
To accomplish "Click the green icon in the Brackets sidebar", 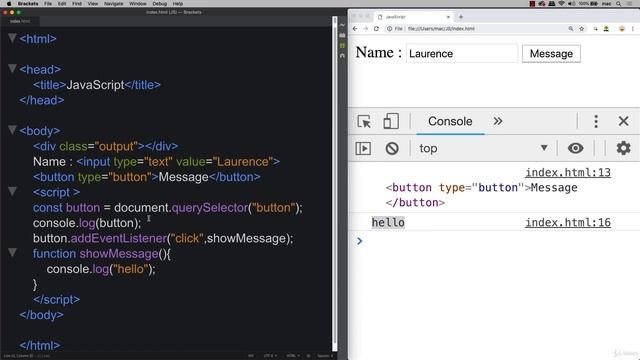I will click(x=342, y=45).
